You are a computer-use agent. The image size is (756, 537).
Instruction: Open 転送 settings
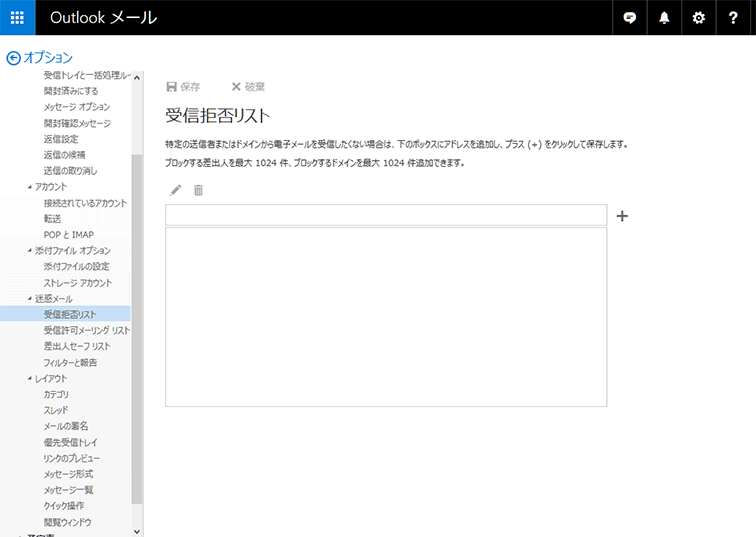pos(53,219)
